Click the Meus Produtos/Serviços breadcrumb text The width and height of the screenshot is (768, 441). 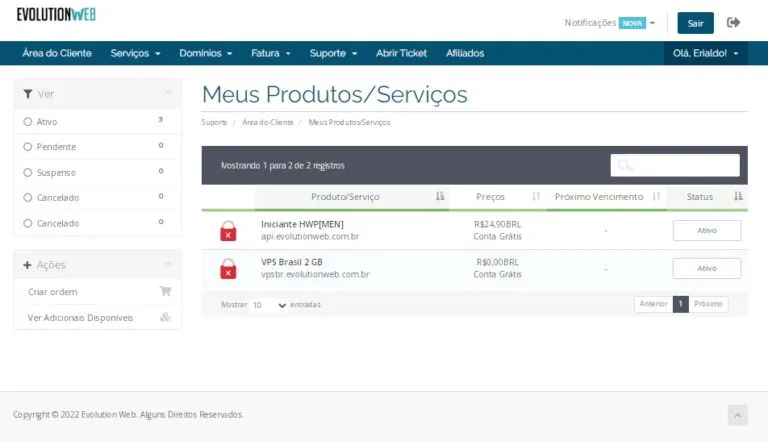tap(349, 122)
